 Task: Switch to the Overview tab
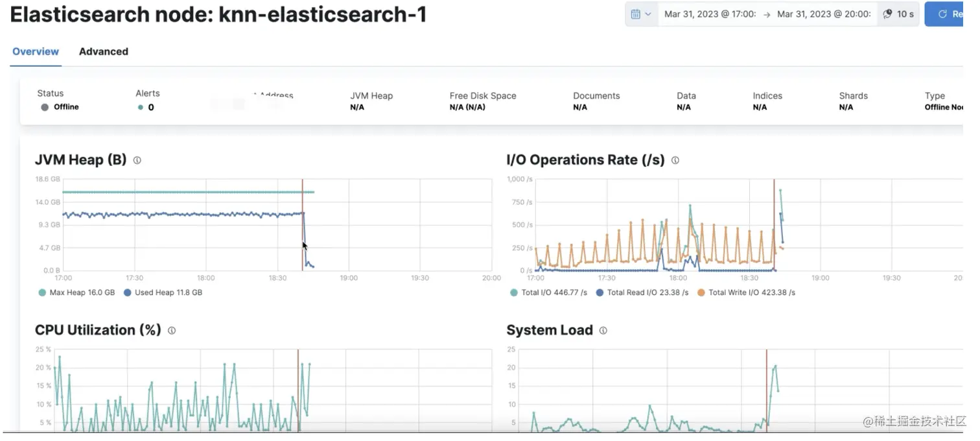[x=36, y=51]
